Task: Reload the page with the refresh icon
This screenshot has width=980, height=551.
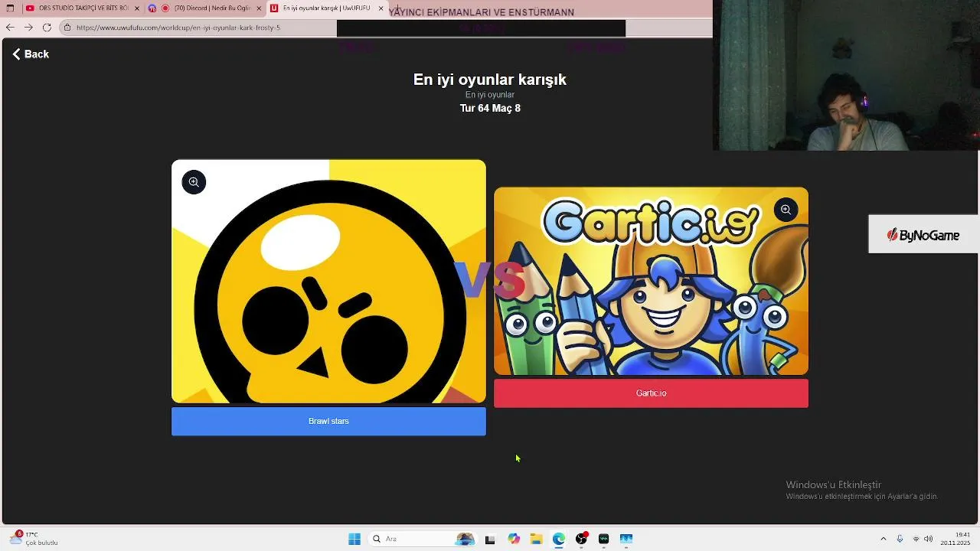Action: point(47,28)
